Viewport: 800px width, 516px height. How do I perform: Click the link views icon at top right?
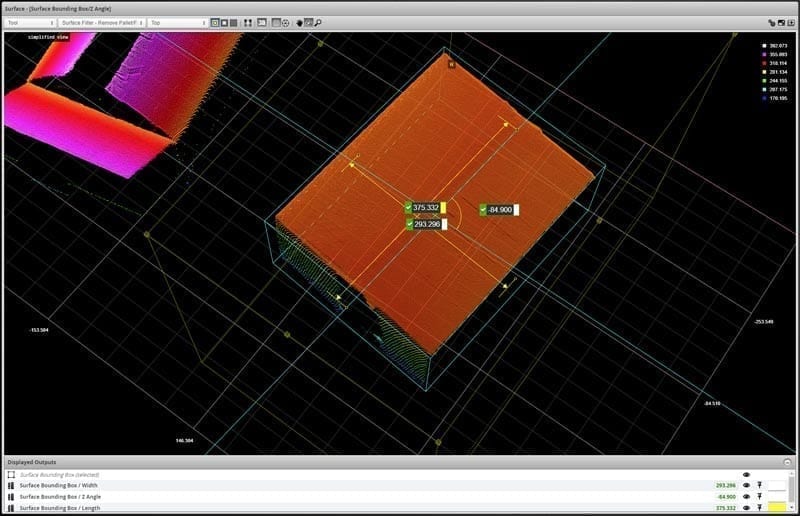[x=772, y=22]
